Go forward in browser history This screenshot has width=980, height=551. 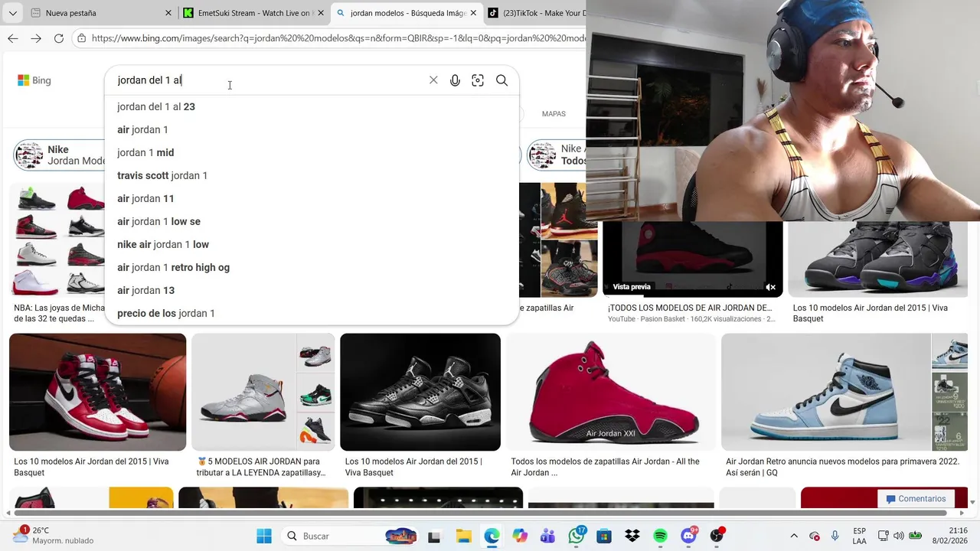coord(36,38)
